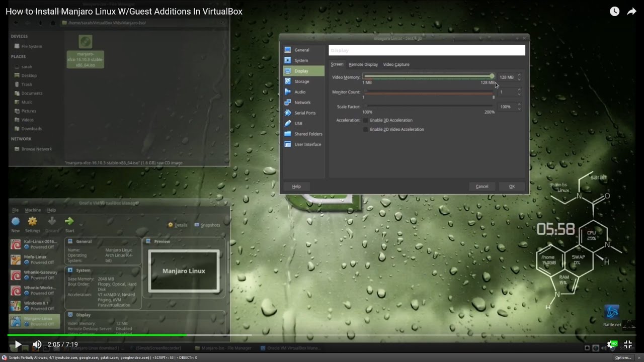Open Machine menu in VirtualBox Manager
The image size is (644, 362).
(x=33, y=210)
